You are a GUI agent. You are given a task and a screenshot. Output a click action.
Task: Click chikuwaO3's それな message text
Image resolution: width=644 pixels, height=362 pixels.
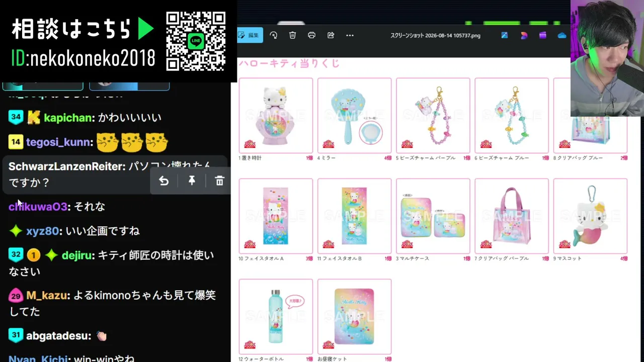pyautogui.click(x=90, y=207)
